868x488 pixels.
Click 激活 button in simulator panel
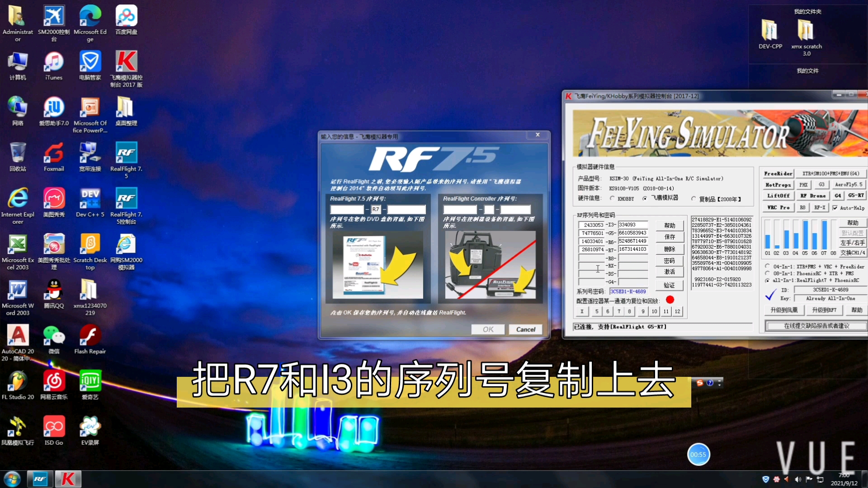(x=670, y=272)
